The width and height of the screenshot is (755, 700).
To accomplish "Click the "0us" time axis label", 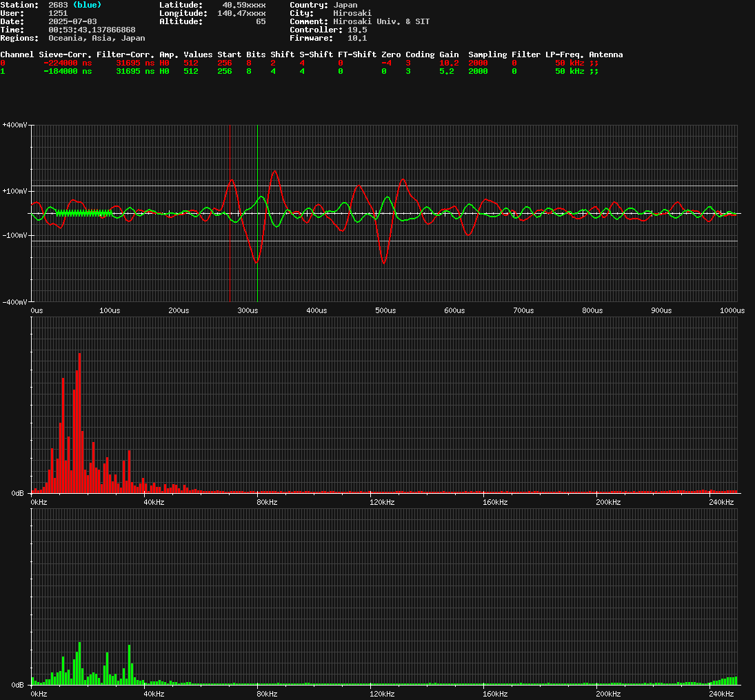I will 37,311.
